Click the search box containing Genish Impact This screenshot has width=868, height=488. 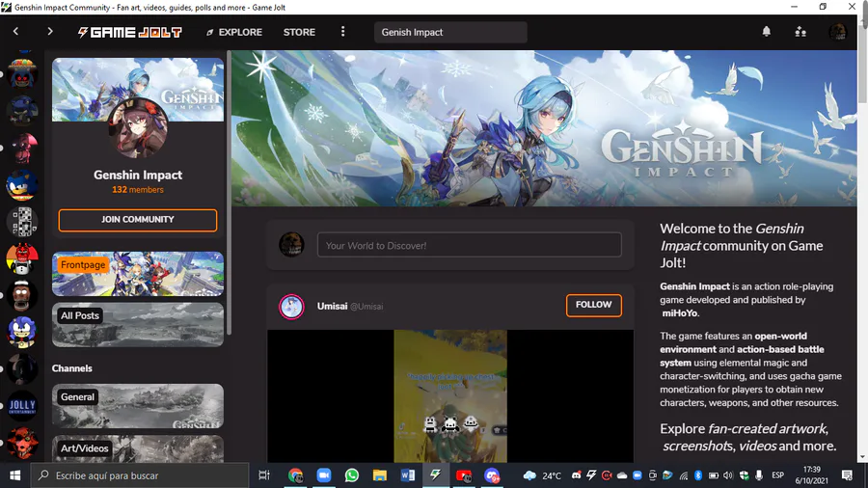[x=450, y=32]
